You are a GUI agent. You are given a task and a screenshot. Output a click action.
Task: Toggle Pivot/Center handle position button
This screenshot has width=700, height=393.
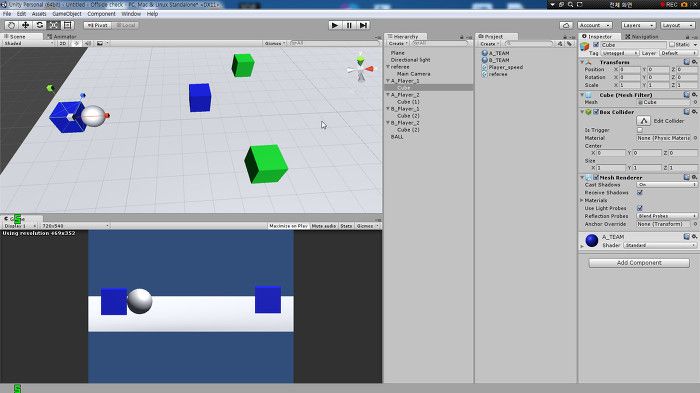pos(97,25)
